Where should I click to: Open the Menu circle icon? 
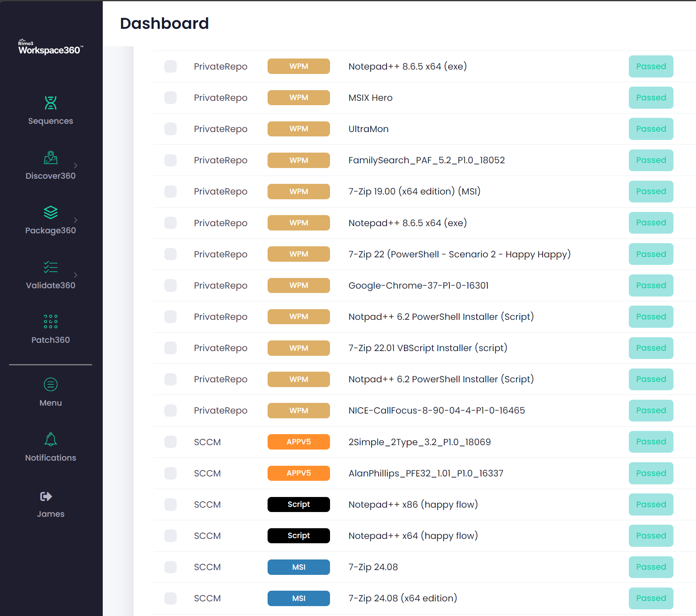(51, 384)
